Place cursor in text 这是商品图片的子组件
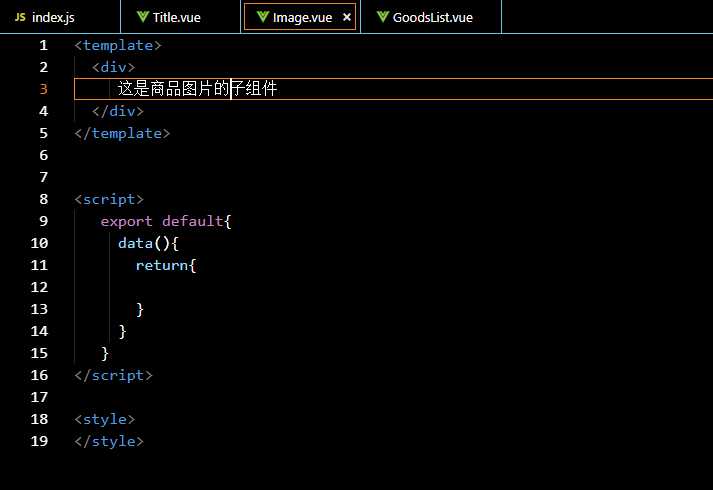The image size is (713, 490). click(197, 89)
